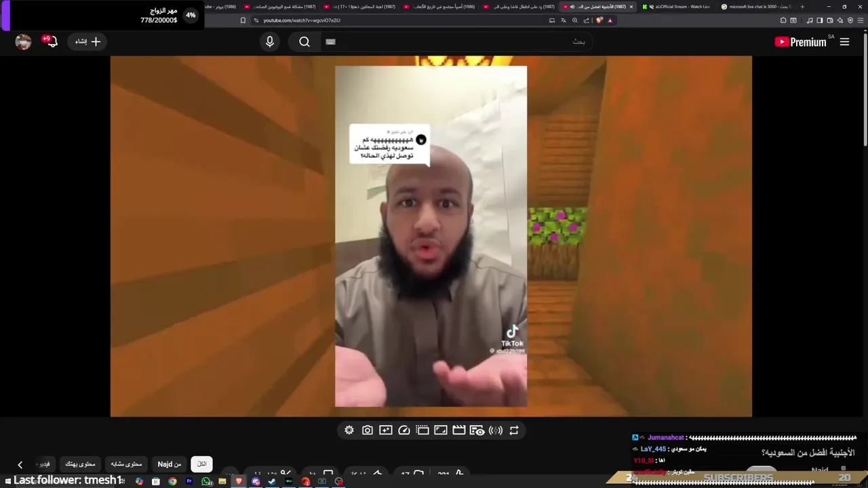The image size is (868, 488).
Task: Click the search magnifier button
Action: point(304,42)
